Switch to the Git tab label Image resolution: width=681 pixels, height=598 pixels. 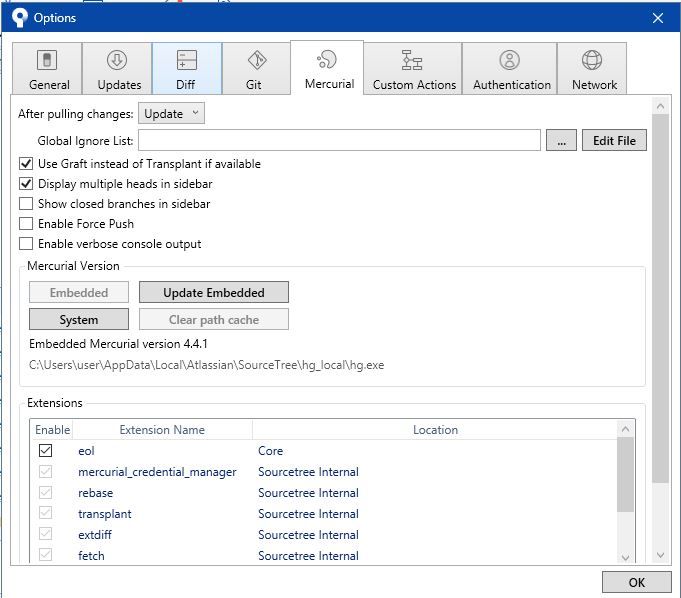tap(254, 85)
